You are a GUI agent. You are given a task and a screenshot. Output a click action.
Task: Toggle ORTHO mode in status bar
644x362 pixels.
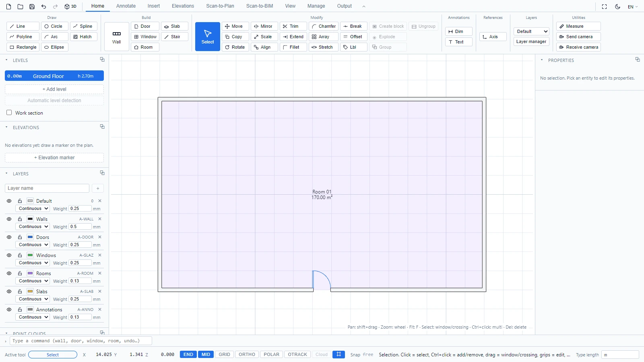247,354
